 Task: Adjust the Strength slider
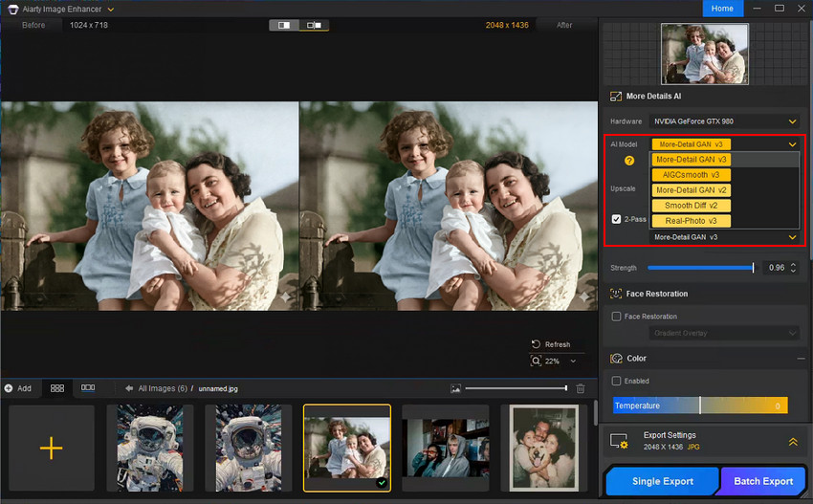700,268
